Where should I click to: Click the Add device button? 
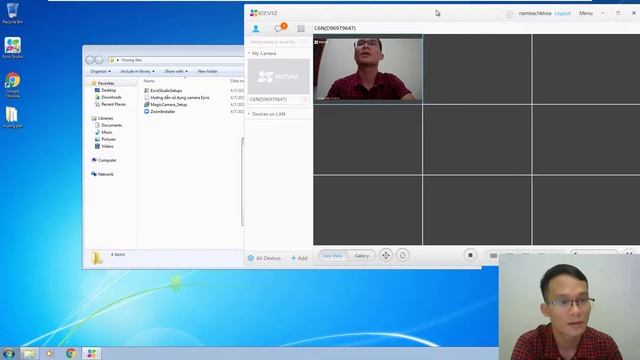pos(299,258)
